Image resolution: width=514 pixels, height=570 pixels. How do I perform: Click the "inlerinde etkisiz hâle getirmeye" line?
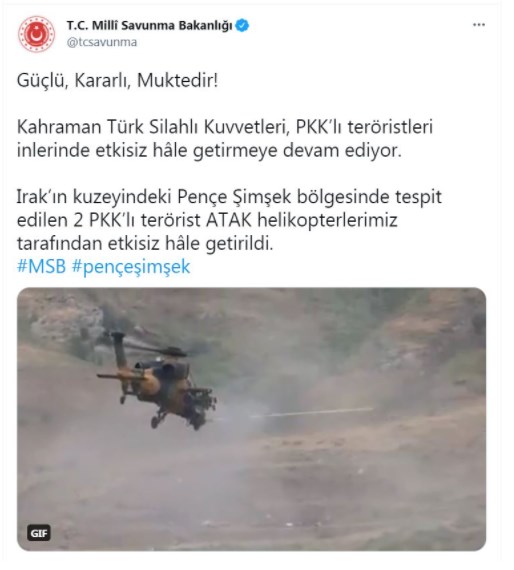pos(147,150)
